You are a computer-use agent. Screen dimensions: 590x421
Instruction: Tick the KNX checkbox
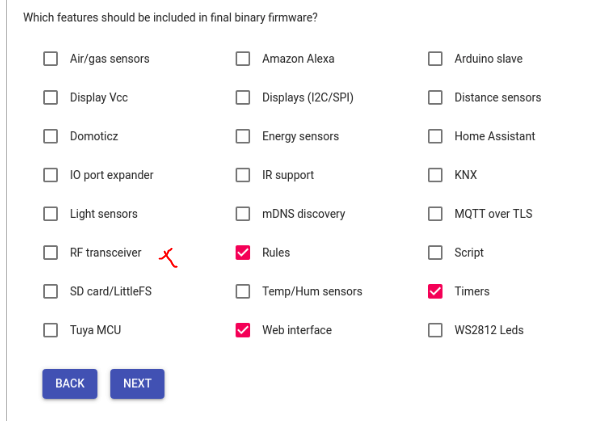[435, 175]
